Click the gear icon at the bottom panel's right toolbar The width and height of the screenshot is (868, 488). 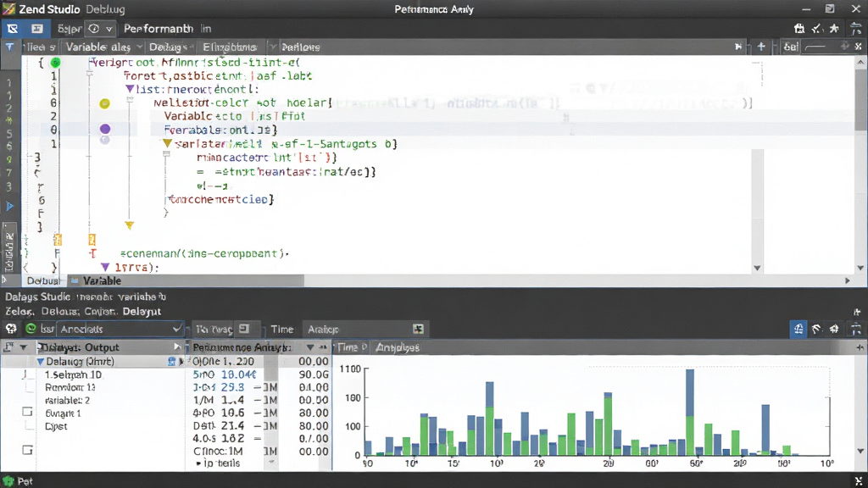pyautogui.click(x=834, y=330)
